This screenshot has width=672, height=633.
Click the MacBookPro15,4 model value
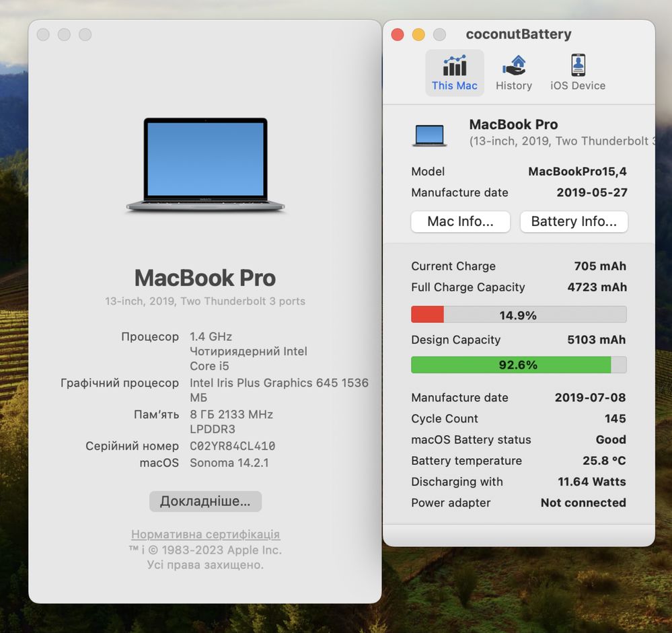tap(577, 172)
